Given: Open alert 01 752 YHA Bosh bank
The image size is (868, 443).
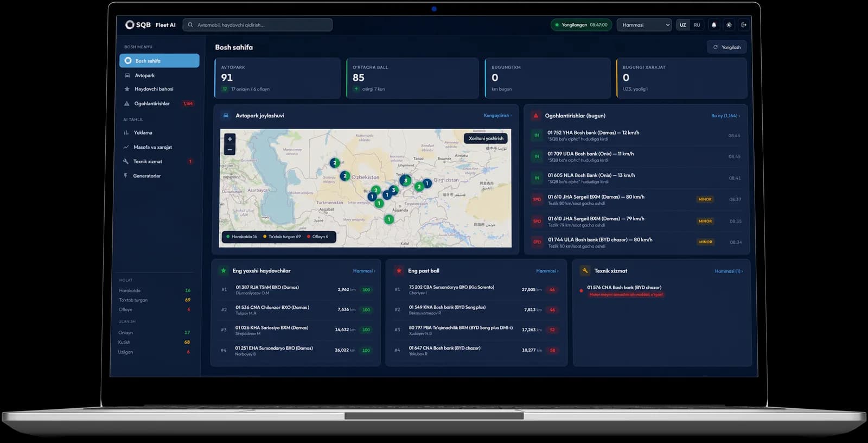Looking at the screenshot, I should point(636,135).
